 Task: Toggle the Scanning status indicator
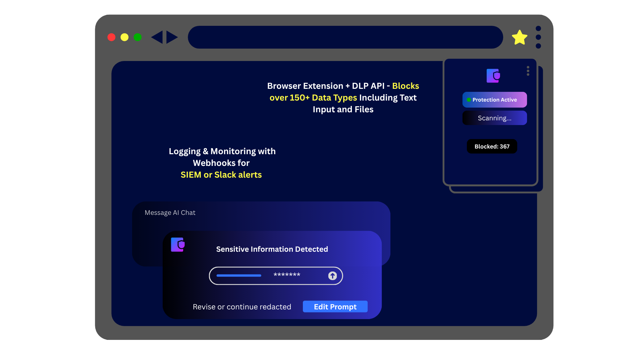[494, 118]
